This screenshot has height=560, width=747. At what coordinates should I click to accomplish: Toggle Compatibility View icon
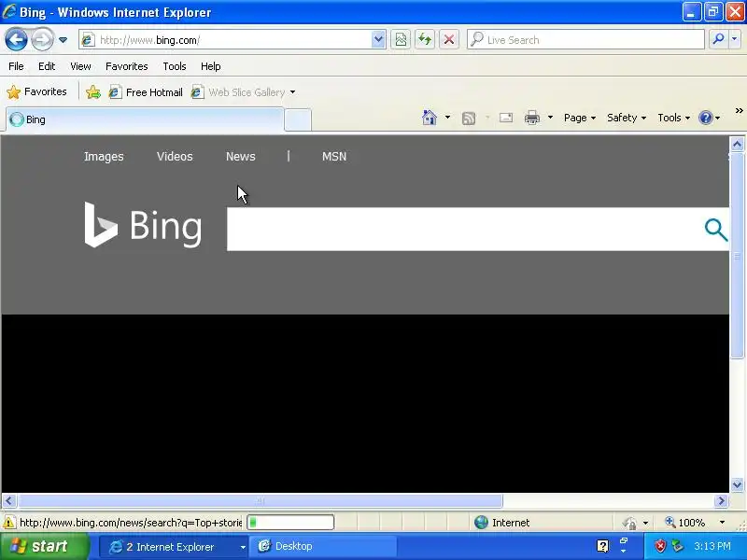coord(402,40)
